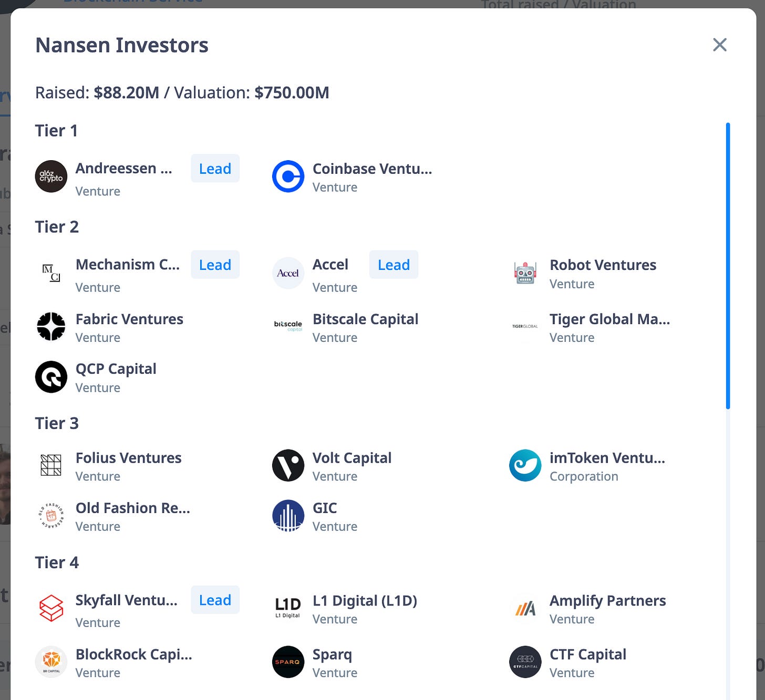Image resolution: width=765 pixels, height=700 pixels.
Task: Click the Tier 2 heading
Action: [57, 226]
